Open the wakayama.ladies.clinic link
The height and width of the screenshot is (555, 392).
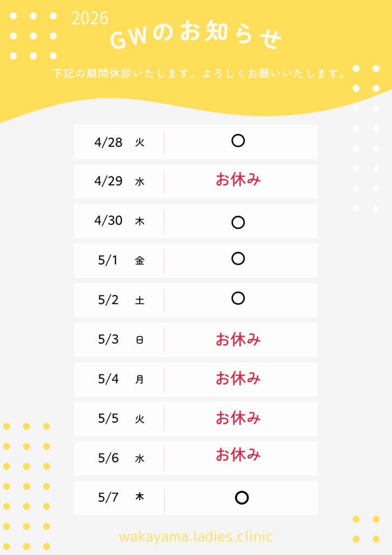point(196,537)
